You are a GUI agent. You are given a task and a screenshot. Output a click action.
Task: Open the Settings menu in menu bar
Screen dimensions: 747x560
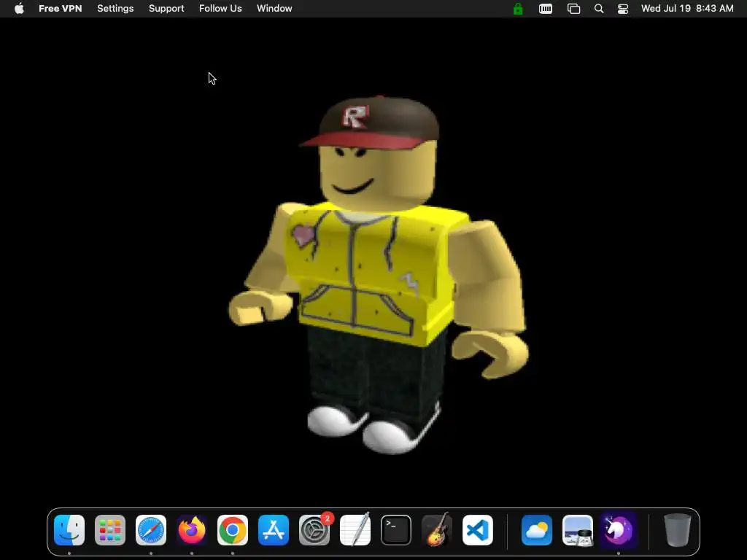pyautogui.click(x=115, y=9)
